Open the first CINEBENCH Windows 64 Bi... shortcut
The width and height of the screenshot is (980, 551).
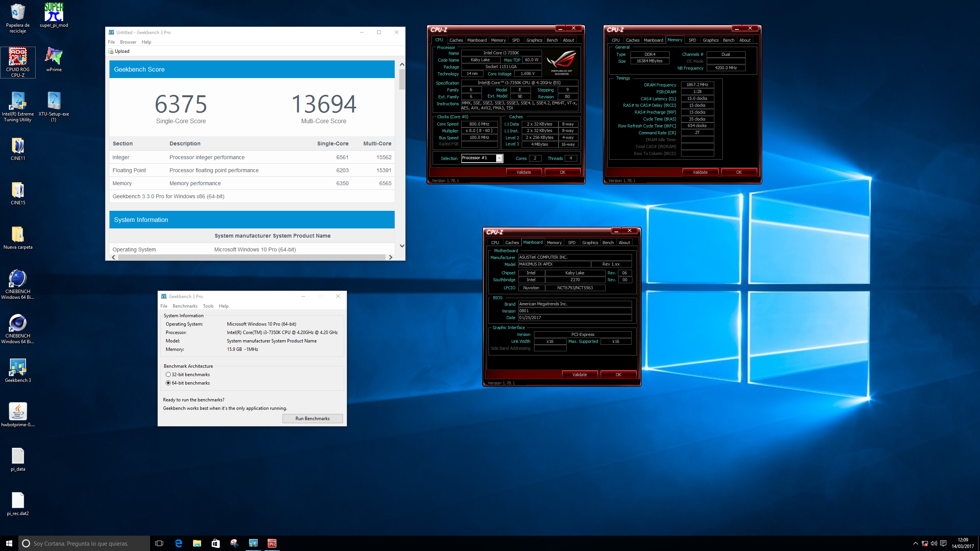(x=18, y=284)
